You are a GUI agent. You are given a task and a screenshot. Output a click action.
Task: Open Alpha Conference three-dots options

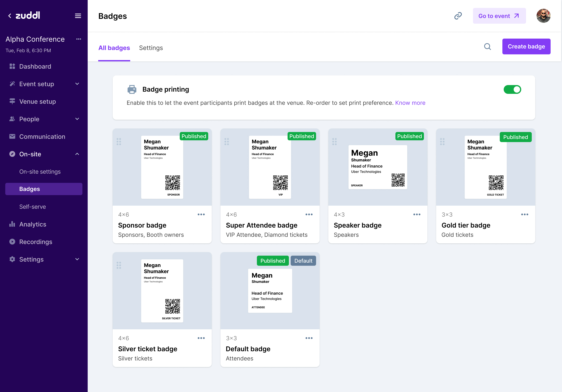click(78, 39)
